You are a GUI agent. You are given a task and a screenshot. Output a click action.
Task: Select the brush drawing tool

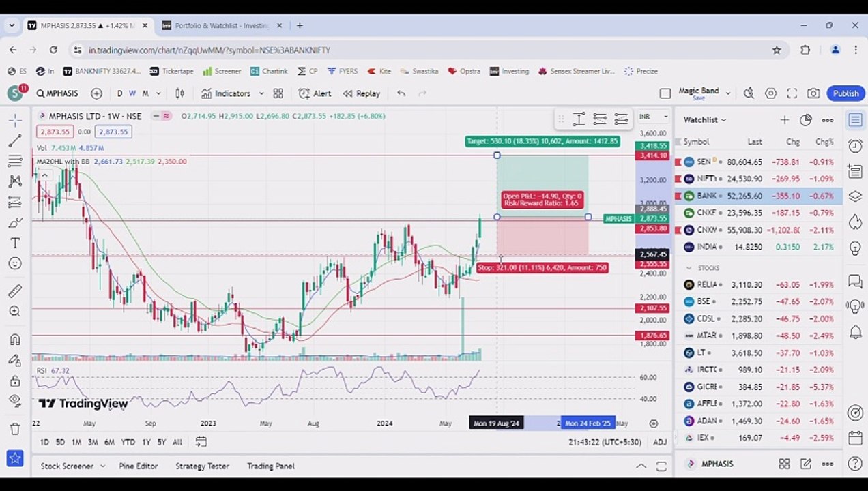15,222
